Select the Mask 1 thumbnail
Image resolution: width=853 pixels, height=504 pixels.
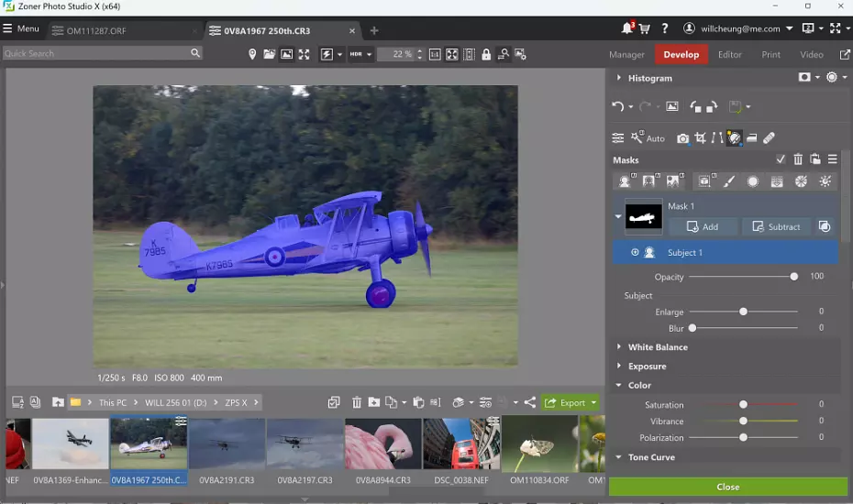643,216
